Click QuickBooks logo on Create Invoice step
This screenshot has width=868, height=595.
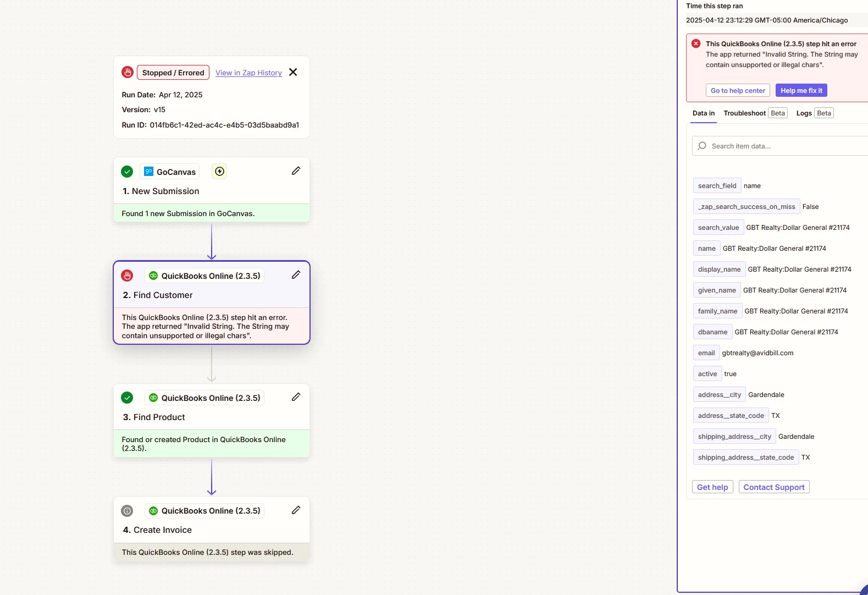[x=153, y=510]
